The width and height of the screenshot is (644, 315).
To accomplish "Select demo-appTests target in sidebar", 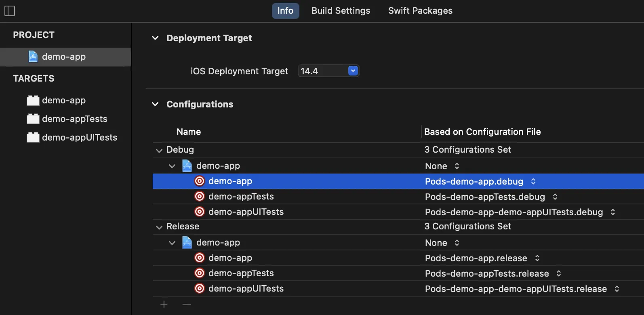I will pyautogui.click(x=74, y=119).
